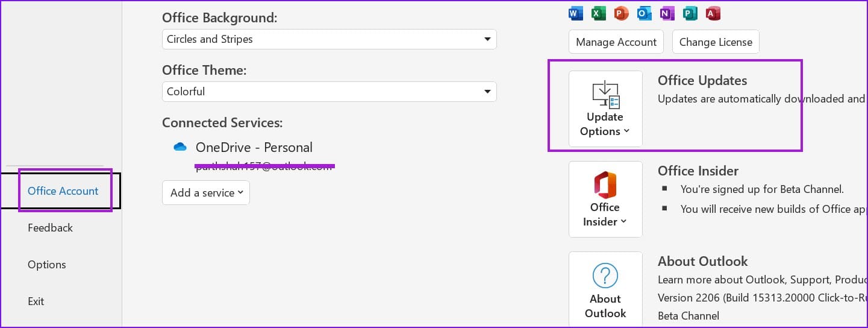Open the Office Background dropdown
The height and width of the screenshot is (328, 868).
tap(329, 39)
